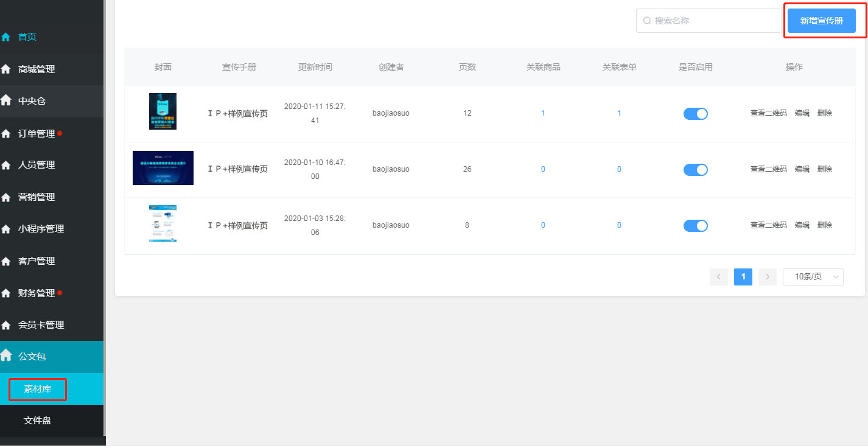Disable the brochure dated 2020-01-11
The height and width of the screenshot is (448, 868).
click(695, 114)
